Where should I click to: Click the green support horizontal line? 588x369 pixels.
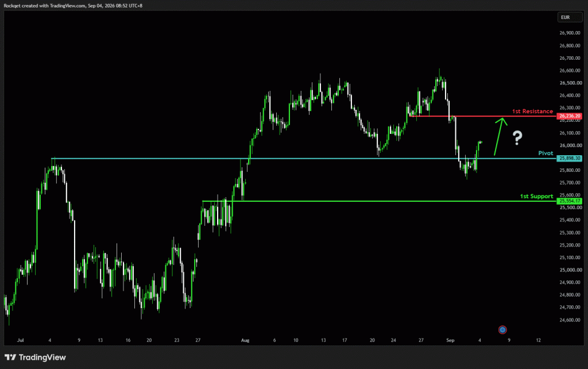(379, 201)
